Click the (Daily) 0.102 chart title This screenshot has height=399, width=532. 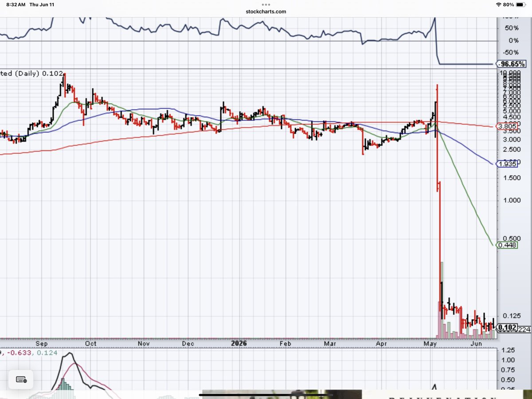click(32, 74)
